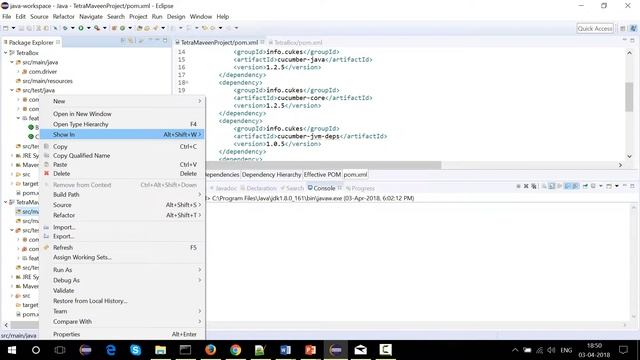
Task: Toggle Scroll Lock in the Console toolbar
Action: (x=551, y=186)
